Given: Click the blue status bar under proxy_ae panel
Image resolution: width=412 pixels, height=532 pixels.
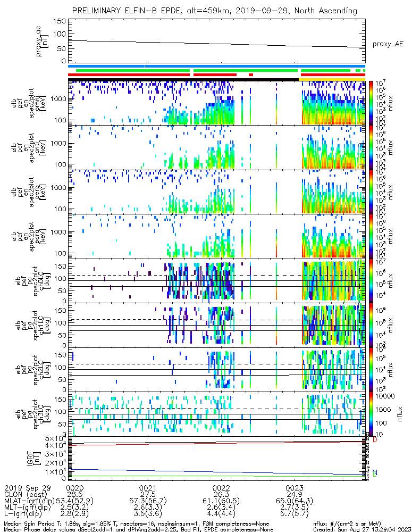Looking at the screenshot, I should [217, 66].
